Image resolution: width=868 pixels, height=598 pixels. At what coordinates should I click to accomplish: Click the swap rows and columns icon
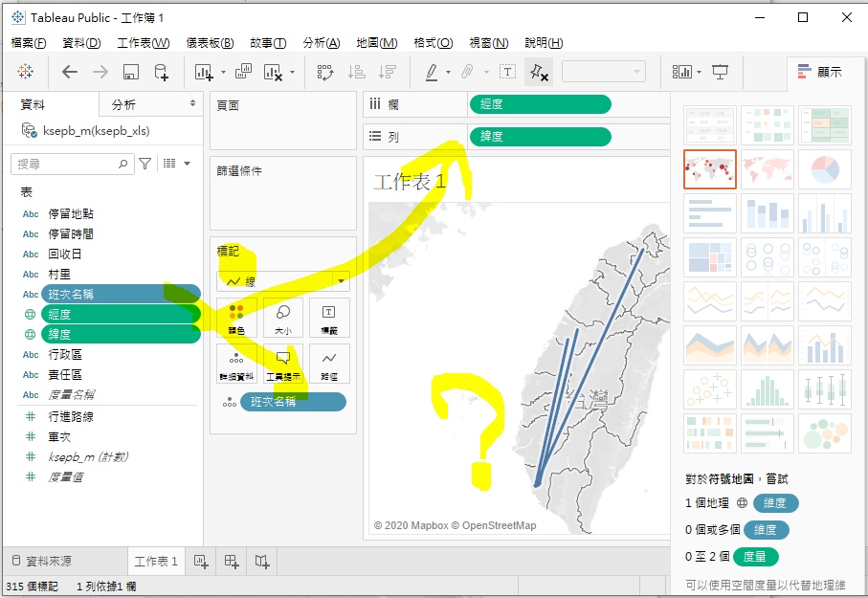pyautogui.click(x=325, y=72)
